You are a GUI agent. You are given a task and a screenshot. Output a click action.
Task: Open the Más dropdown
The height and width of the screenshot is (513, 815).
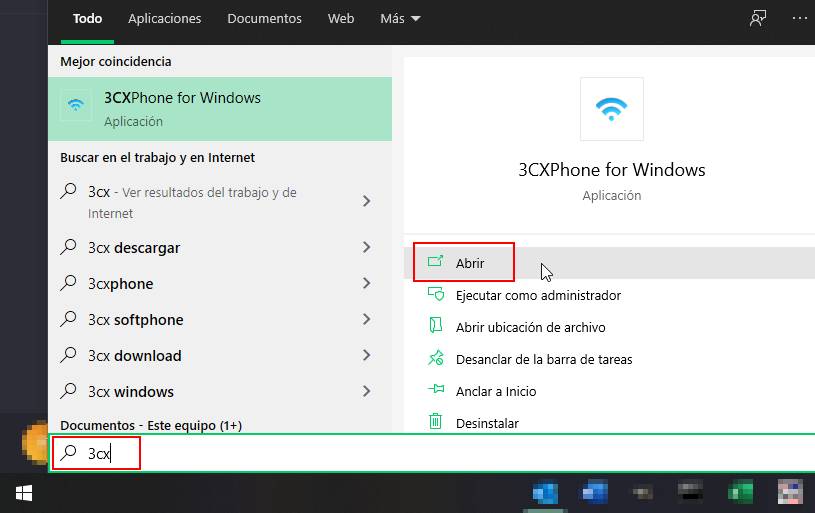[400, 19]
